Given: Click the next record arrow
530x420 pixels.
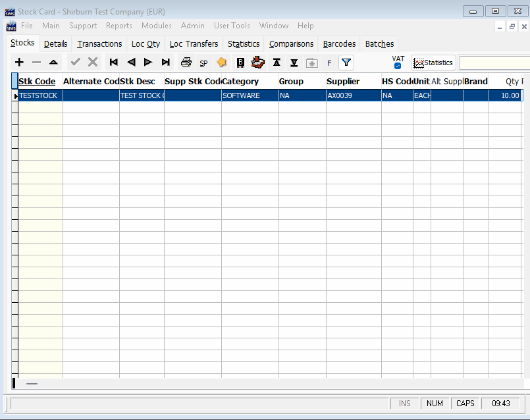Looking at the screenshot, I should [148, 63].
